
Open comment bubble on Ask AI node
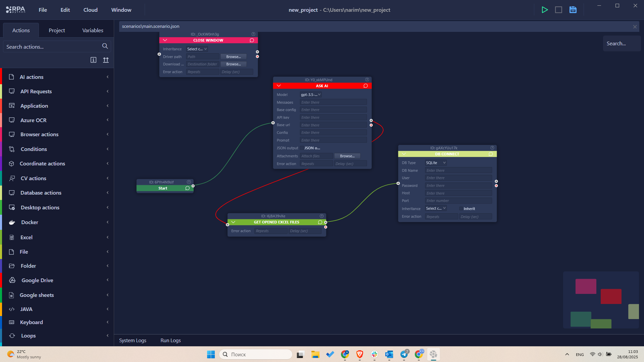[x=365, y=86]
